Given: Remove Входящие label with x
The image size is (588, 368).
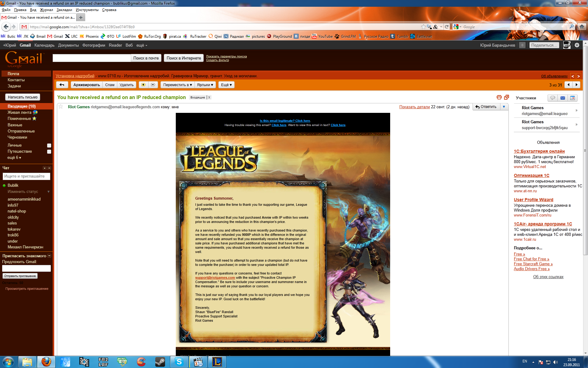Looking at the screenshot, I should tap(209, 97).
